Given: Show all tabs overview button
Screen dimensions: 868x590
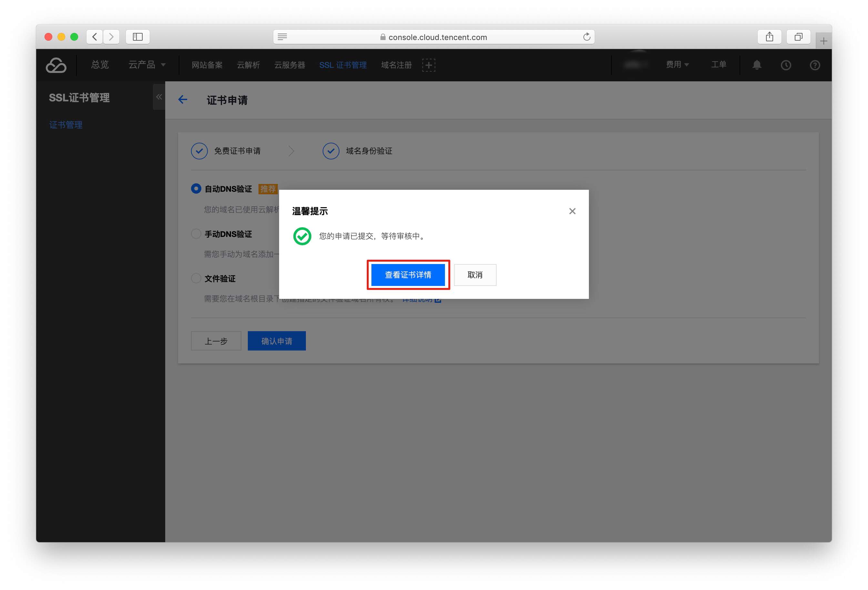Looking at the screenshot, I should (799, 36).
